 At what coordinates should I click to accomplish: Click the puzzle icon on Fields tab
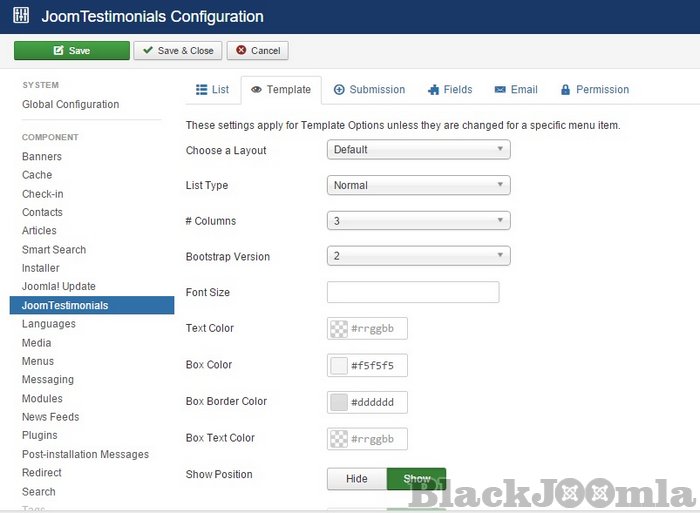point(433,90)
